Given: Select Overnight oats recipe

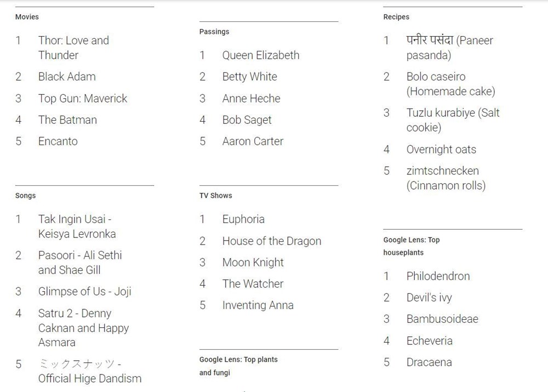Looking at the screenshot, I should [x=441, y=150].
